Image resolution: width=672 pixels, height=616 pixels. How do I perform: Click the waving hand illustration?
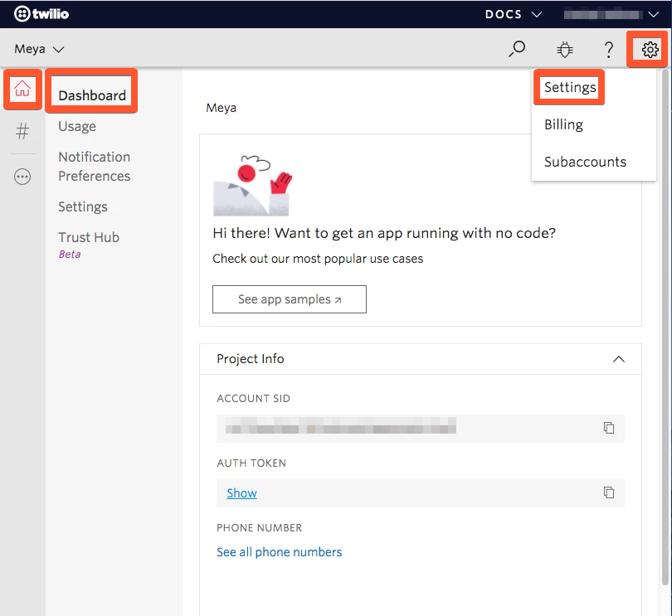[253, 186]
